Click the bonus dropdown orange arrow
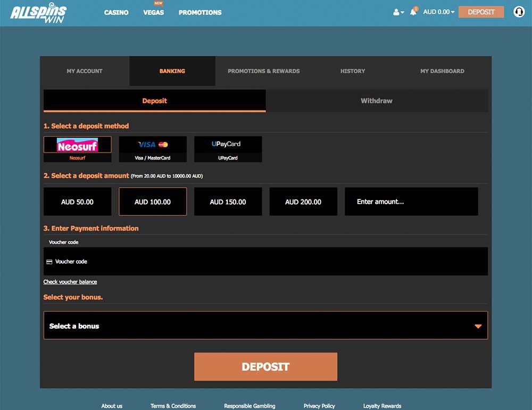The image size is (532, 410). 478,326
